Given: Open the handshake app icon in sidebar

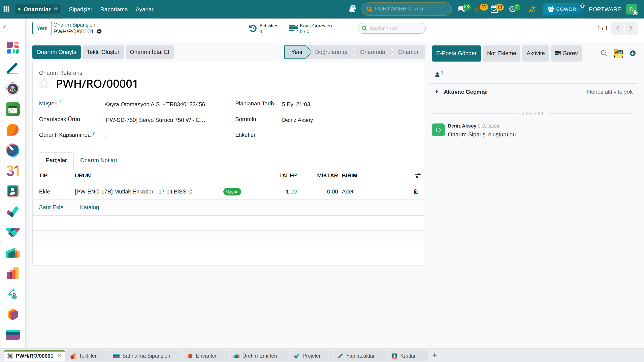Looking at the screenshot, I should coord(12,232).
